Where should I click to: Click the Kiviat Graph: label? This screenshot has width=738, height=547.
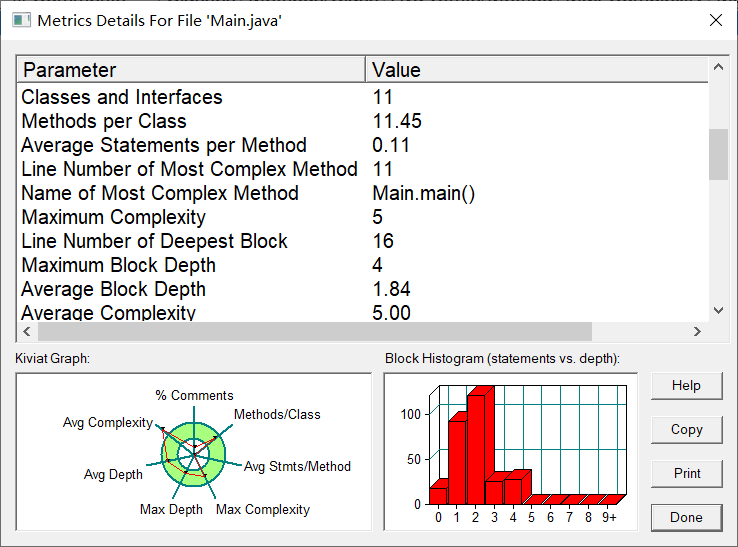(x=52, y=359)
